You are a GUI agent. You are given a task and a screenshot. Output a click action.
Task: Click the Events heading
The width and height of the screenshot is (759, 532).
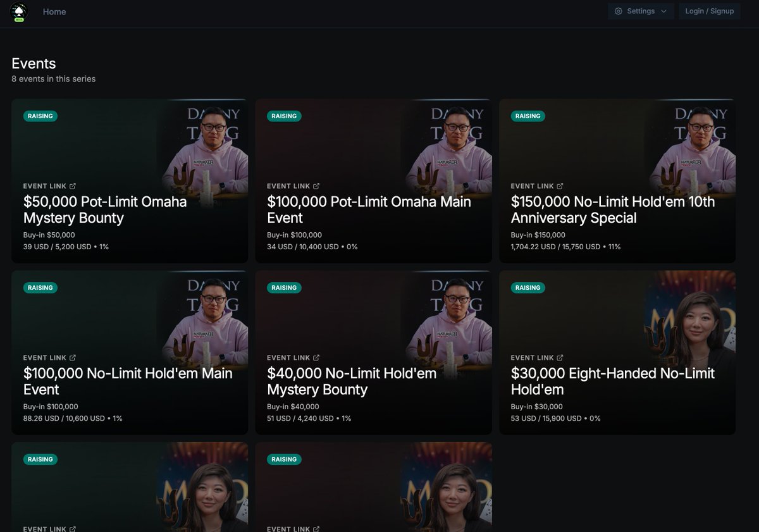tap(34, 63)
